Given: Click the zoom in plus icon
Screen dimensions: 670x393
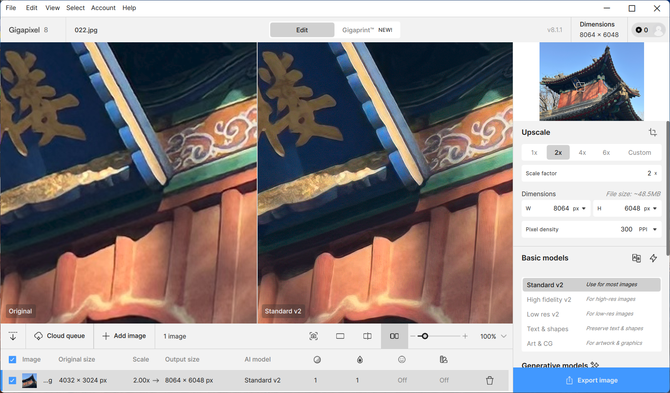Looking at the screenshot, I should 465,336.
